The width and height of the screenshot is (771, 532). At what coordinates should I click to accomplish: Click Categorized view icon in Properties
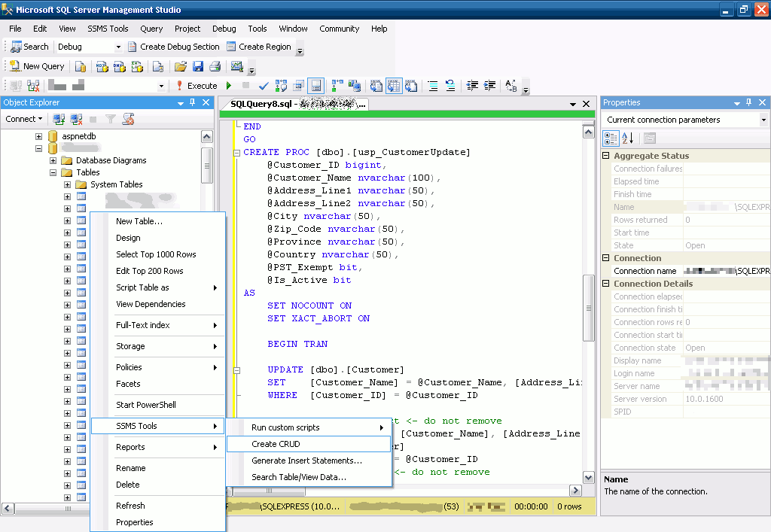[611, 138]
